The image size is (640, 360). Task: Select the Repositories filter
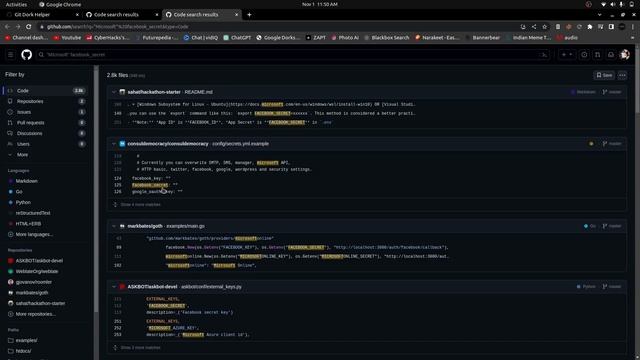pos(45,101)
